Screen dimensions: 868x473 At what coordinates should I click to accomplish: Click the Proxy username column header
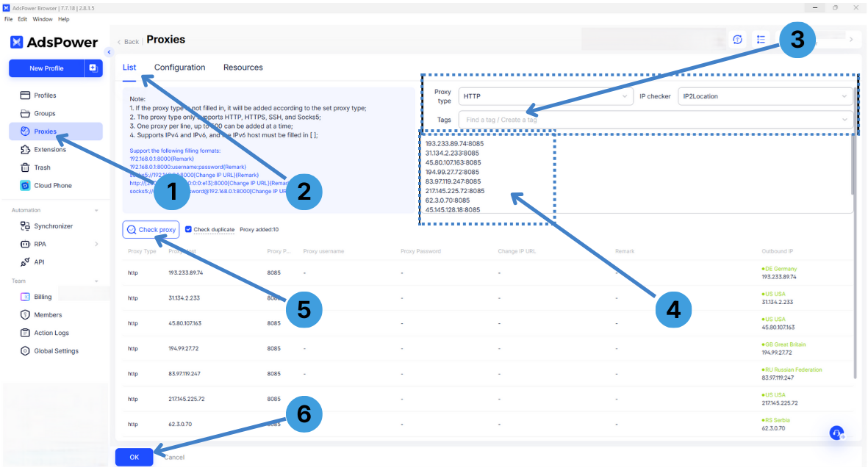pos(323,251)
